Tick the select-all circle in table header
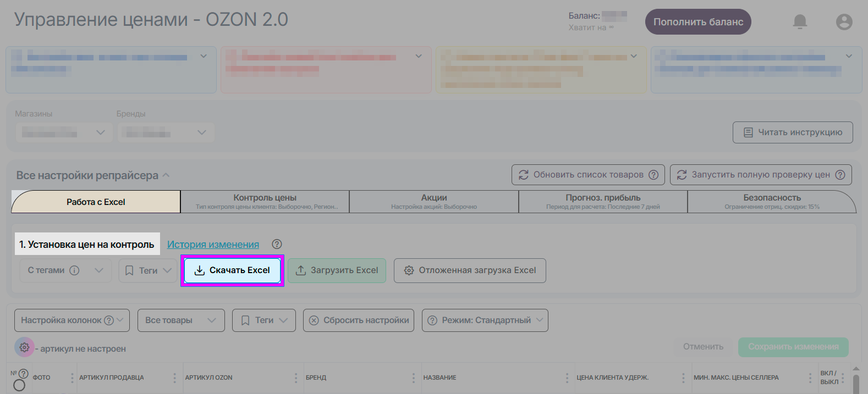Image resolution: width=868 pixels, height=394 pixels. [19, 385]
